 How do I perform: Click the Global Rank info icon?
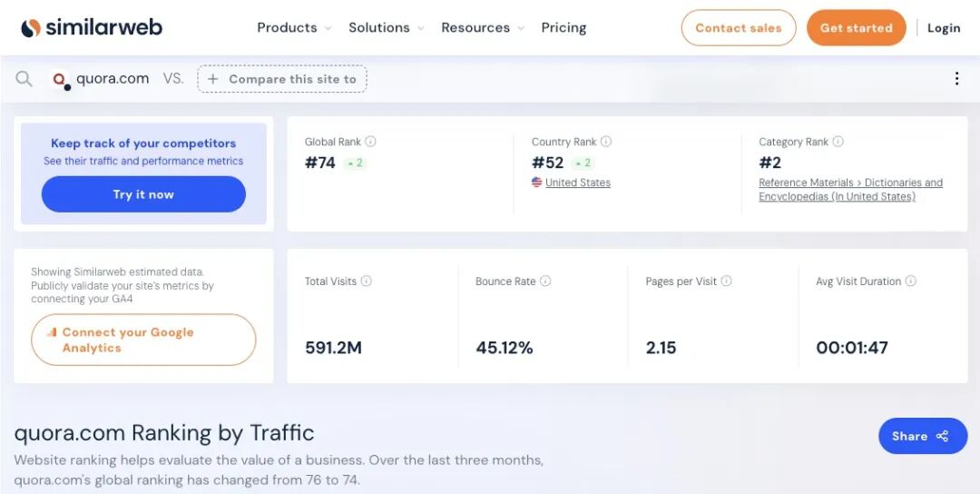(x=370, y=142)
